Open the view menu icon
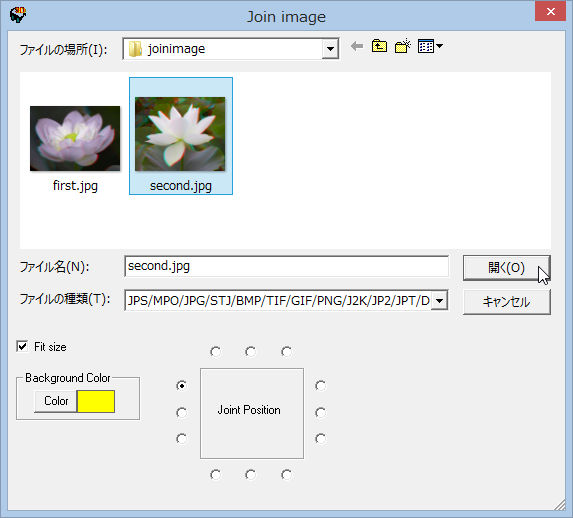This screenshot has height=518, width=573. click(426, 46)
